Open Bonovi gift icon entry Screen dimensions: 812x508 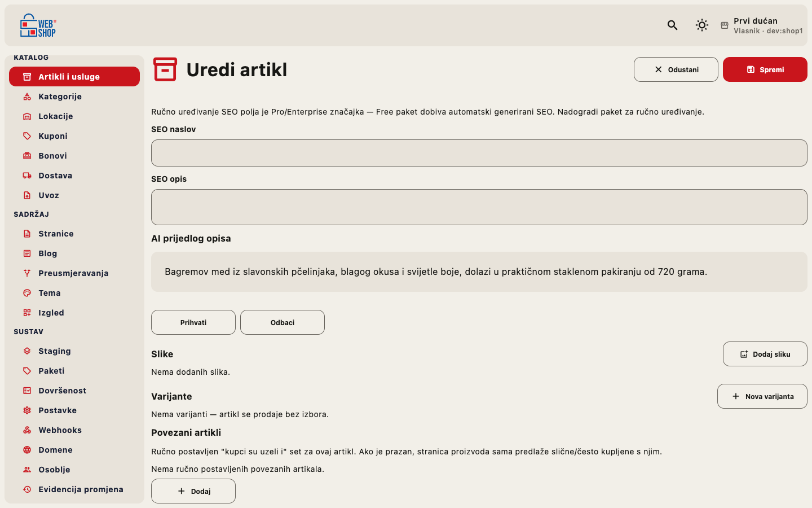point(27,156)
